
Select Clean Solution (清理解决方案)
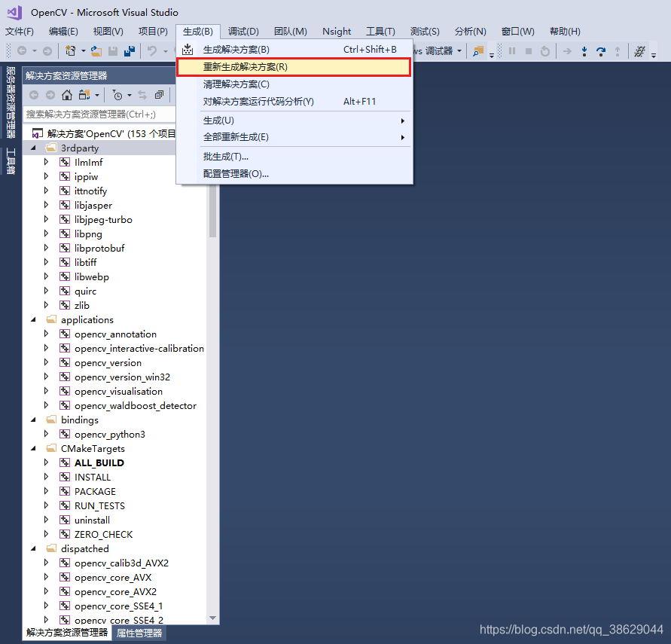click(x=294, y=84)
